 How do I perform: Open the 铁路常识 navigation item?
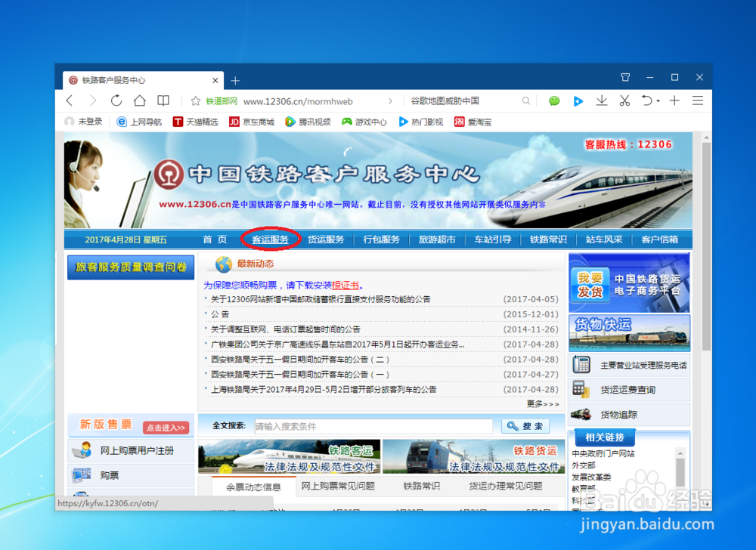pos(548,239)
